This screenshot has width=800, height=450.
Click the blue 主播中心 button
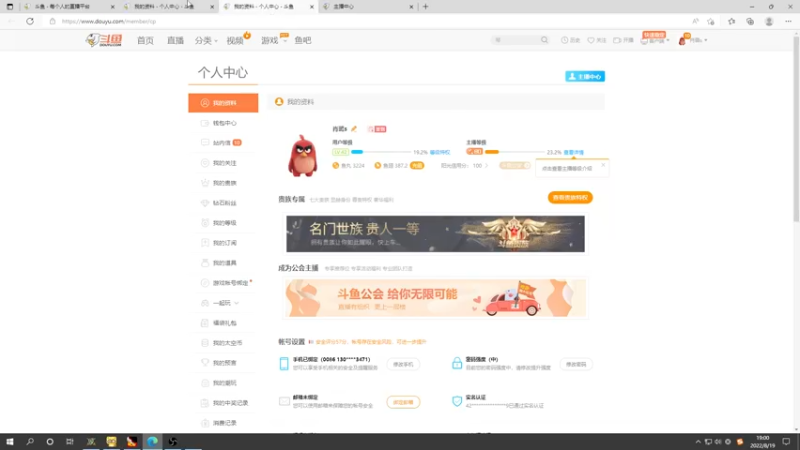point(585,77)
